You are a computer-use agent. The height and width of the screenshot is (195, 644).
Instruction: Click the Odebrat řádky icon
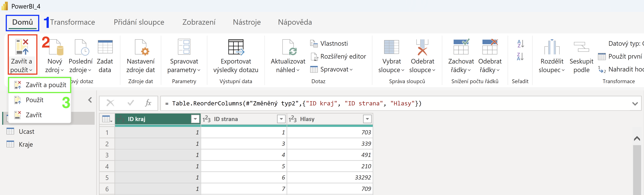(490, 47)
